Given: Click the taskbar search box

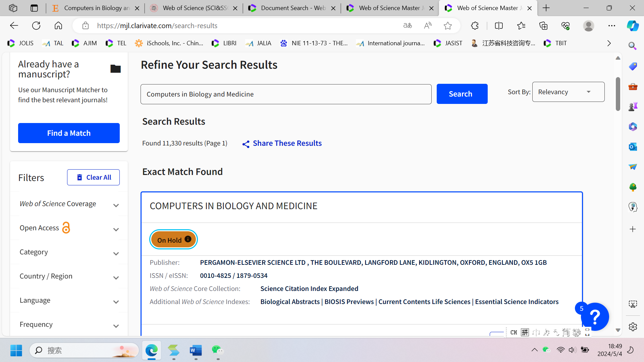Looking at the screenshot, I should click(x=84, y=350).
